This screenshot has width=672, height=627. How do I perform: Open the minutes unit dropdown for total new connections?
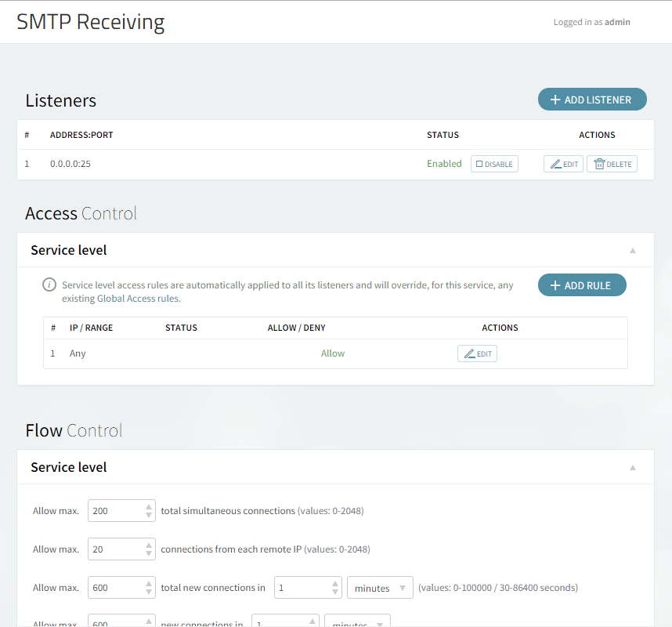[380, 588]
